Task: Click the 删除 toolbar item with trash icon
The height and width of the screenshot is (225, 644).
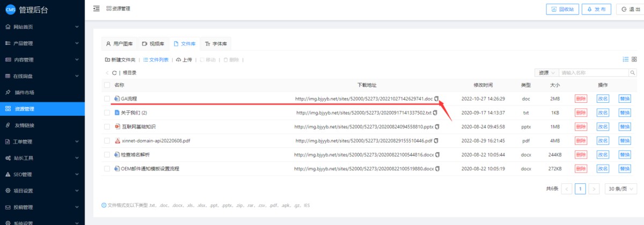Action: pos(231,59)
